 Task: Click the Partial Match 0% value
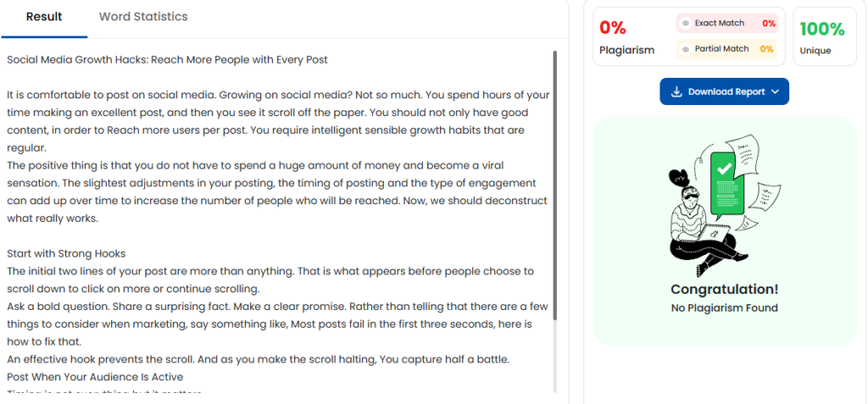coord(766,49)
